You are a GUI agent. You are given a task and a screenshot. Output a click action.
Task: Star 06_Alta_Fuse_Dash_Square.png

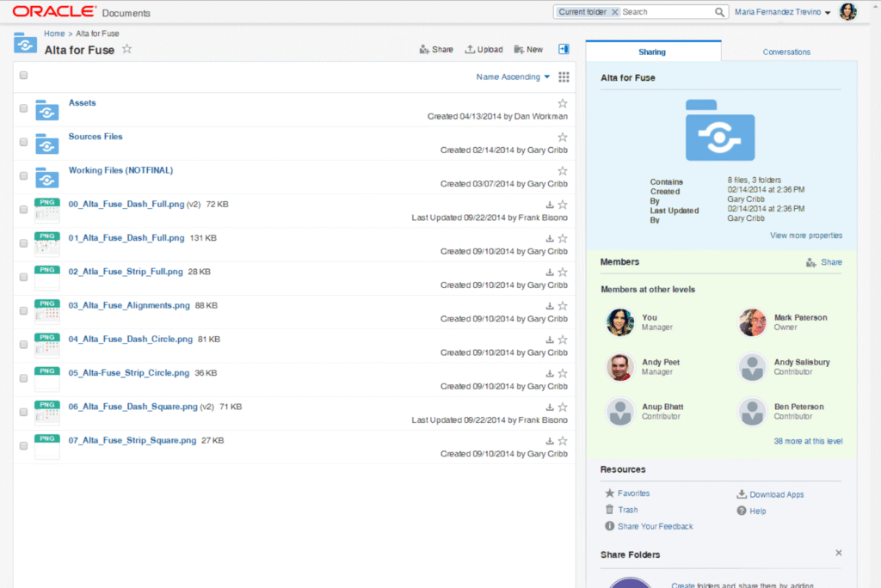tap(563, 407)
